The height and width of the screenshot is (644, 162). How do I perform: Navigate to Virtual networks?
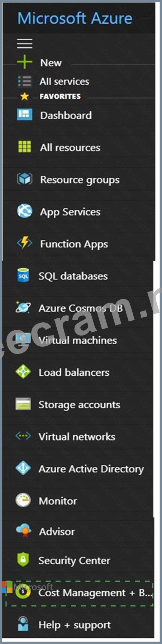point(78,437)
